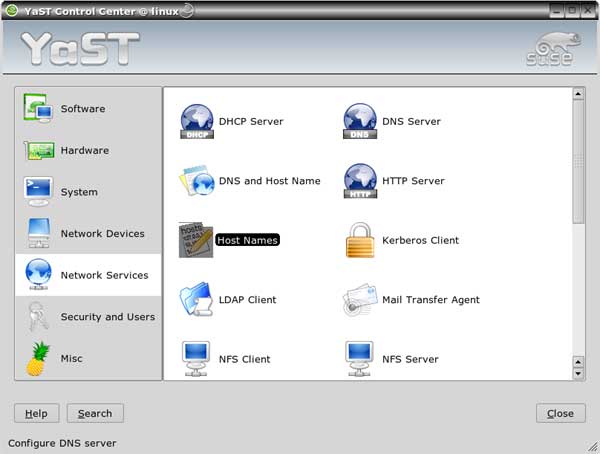Select the Hardware circuit board icon
Viewport: 600px width, 454px height.
39,150
